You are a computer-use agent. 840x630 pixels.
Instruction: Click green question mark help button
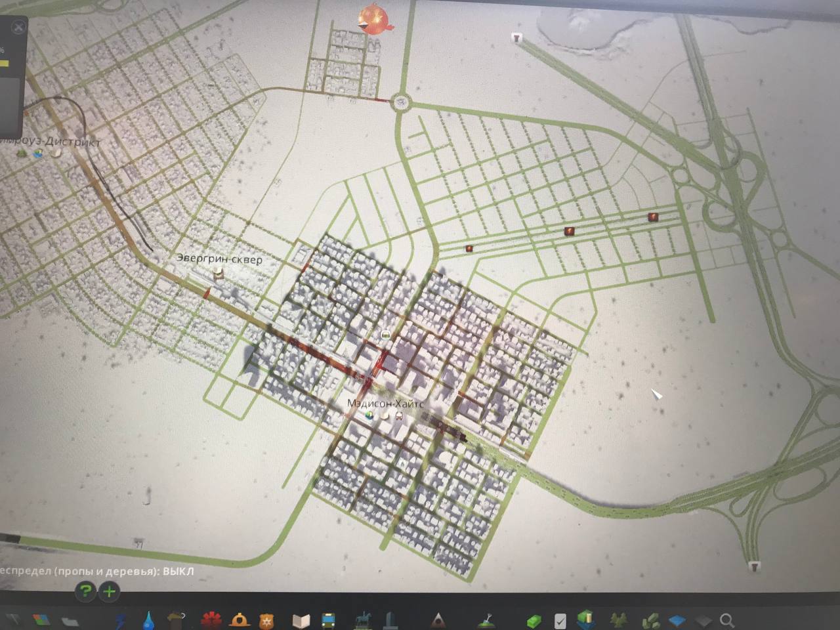click(85, 592)
